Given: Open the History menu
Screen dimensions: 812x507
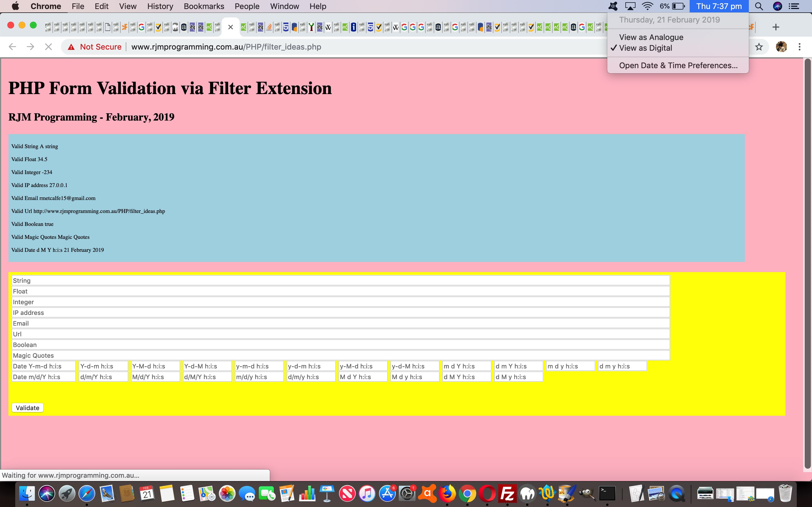Looking at the screenshot, I should click(160, 6).
